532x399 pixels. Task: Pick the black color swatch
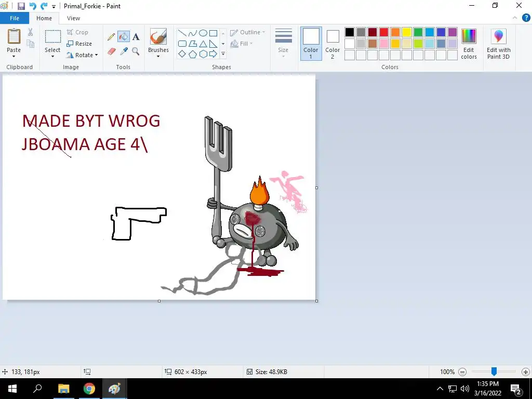pyautogui.click(x=350, y=32)
